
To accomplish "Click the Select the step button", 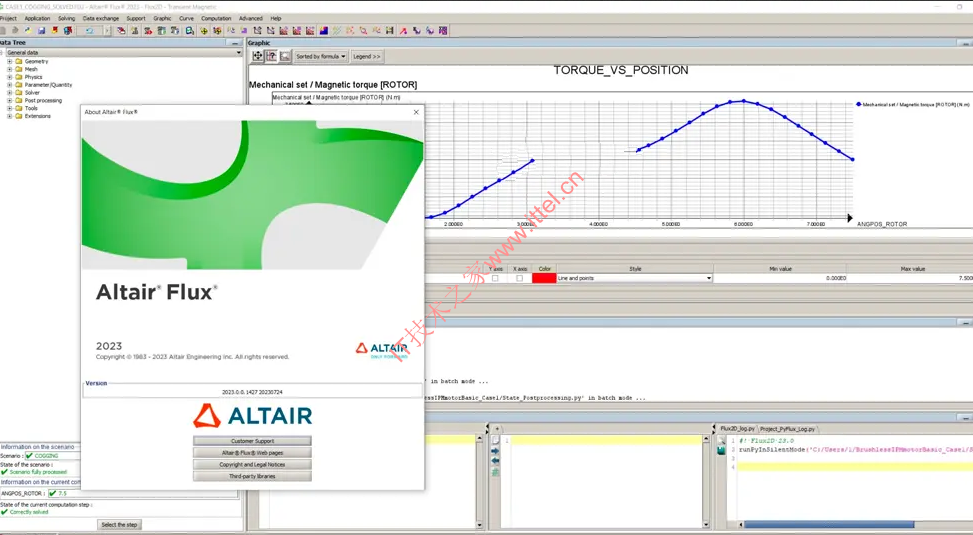I will pyautogui.click(x=119, y=524).
